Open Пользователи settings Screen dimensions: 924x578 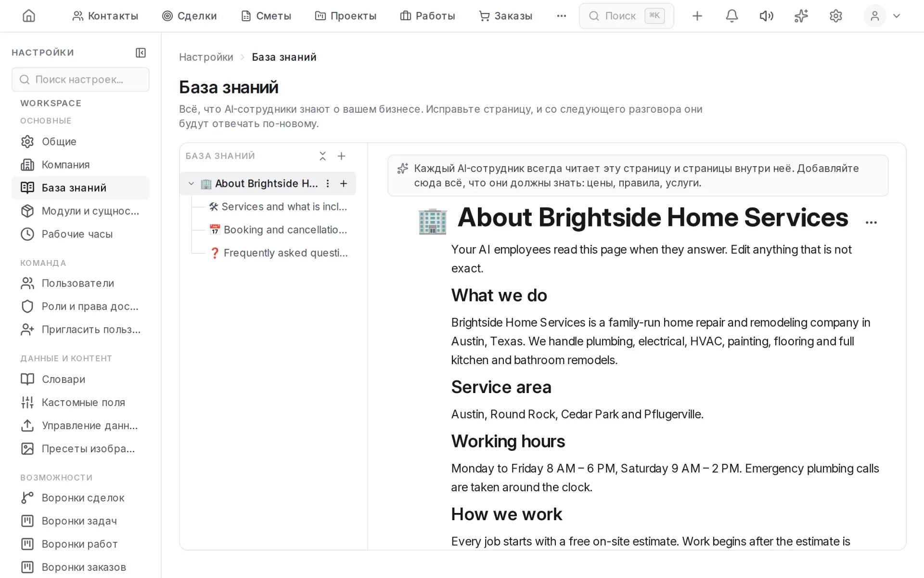pos(80,283)
